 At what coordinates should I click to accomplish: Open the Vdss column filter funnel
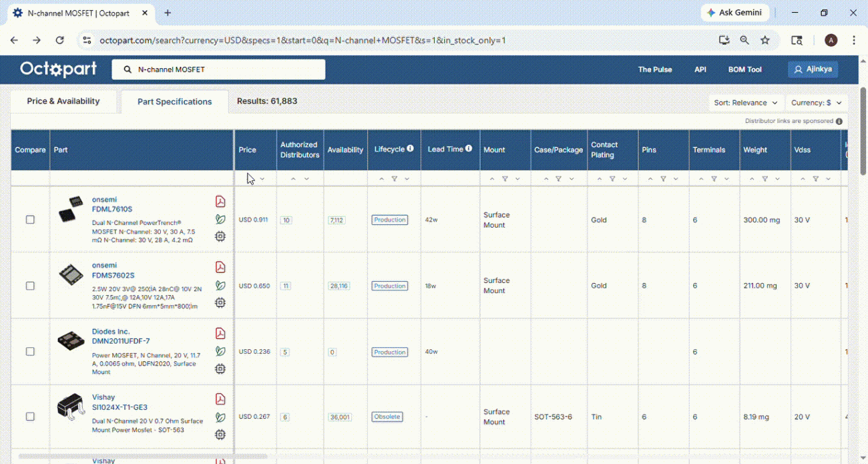tap(816, 179)
